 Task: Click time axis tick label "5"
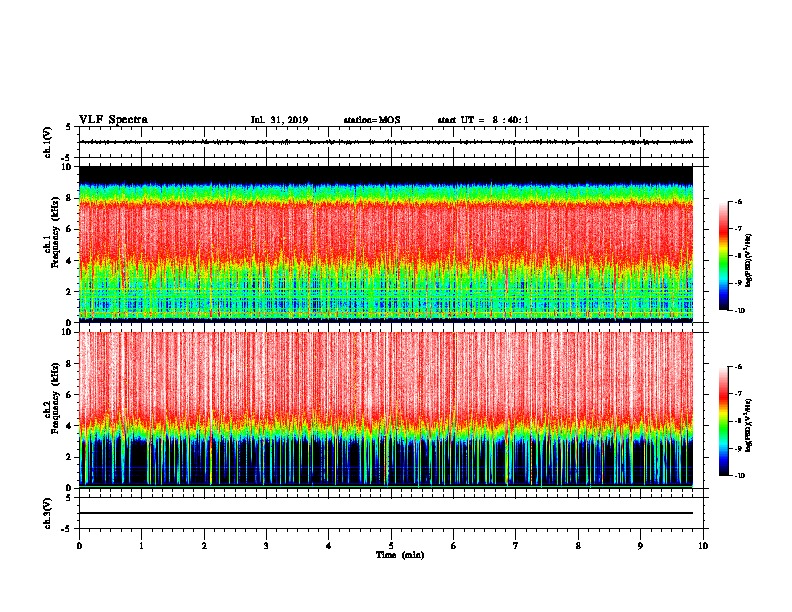(391, 546)
